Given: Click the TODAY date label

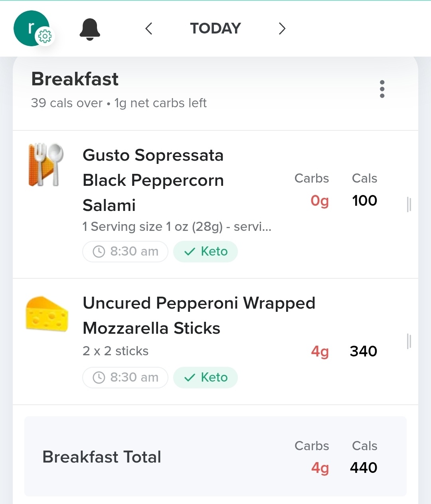Looking at the screenshot, I should (x=215, y=29).
